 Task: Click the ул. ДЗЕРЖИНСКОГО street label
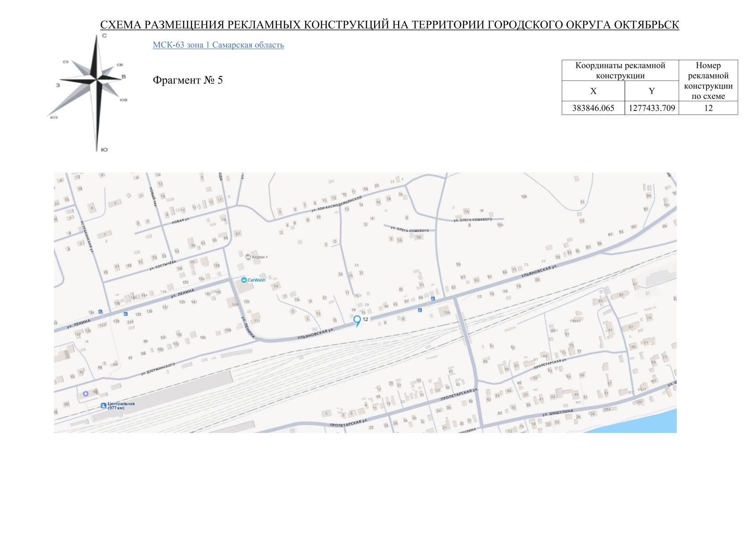coord(158,369)
